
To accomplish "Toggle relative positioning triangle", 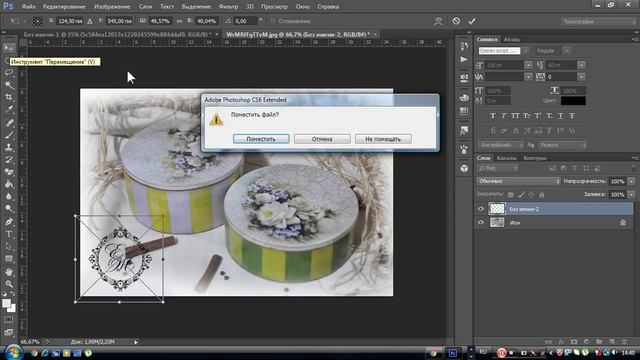I will pos(90,21).
